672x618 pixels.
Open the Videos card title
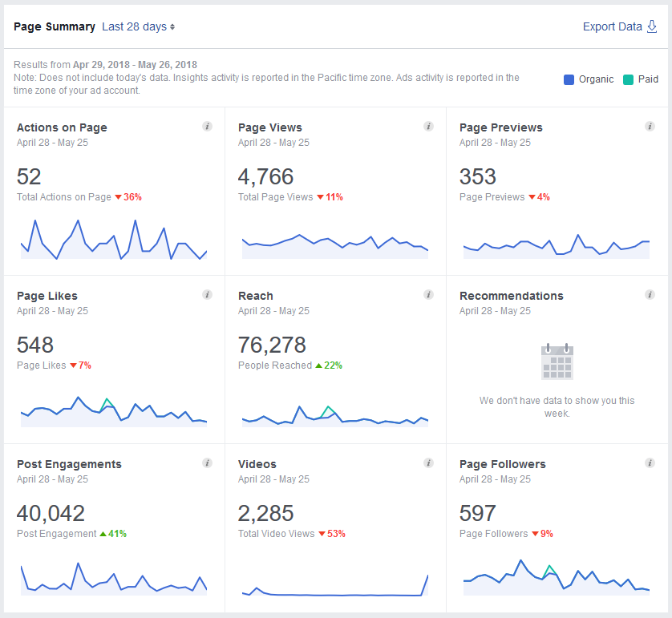click(x=257, y=464)
